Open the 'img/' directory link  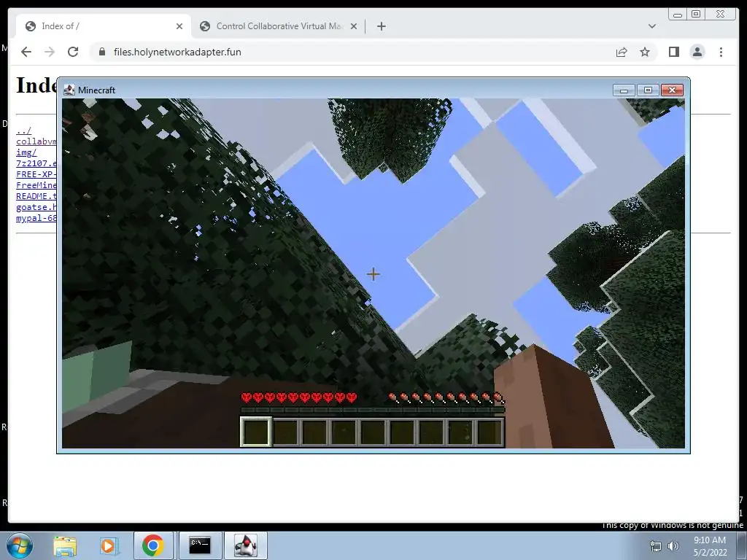(26, 152)
